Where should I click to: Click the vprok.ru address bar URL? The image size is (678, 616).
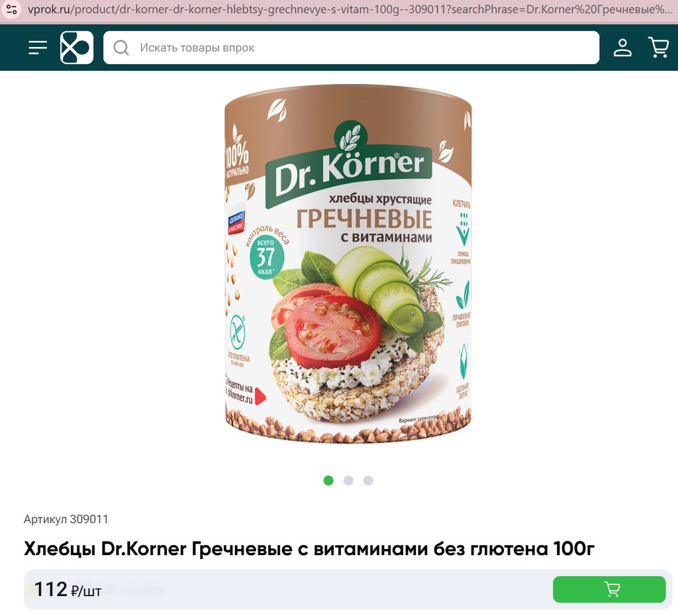point(350,9)
